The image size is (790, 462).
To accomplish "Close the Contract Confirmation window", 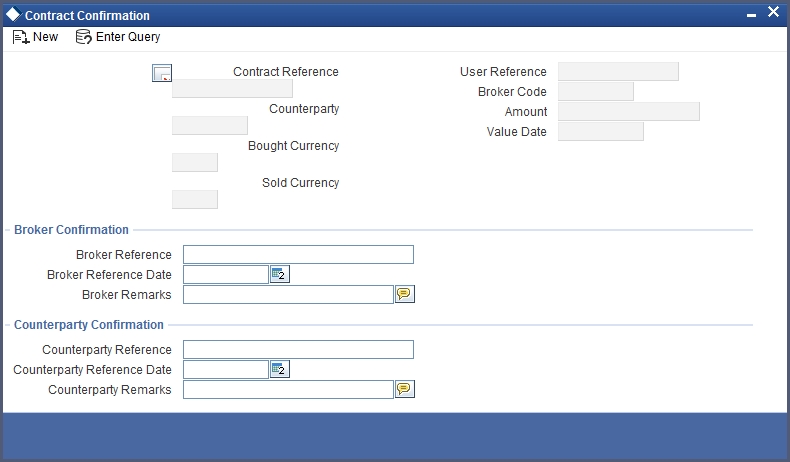I will (773, 12).
